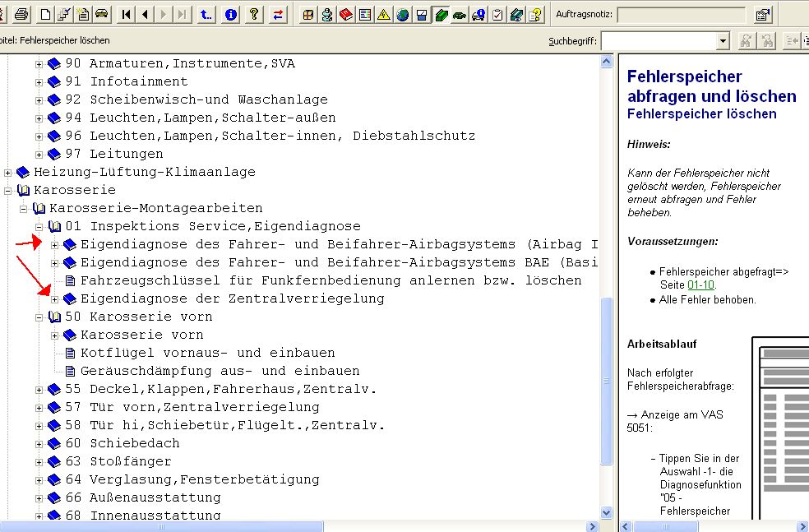Click the yellow question mark help icon

coord(255,14)
